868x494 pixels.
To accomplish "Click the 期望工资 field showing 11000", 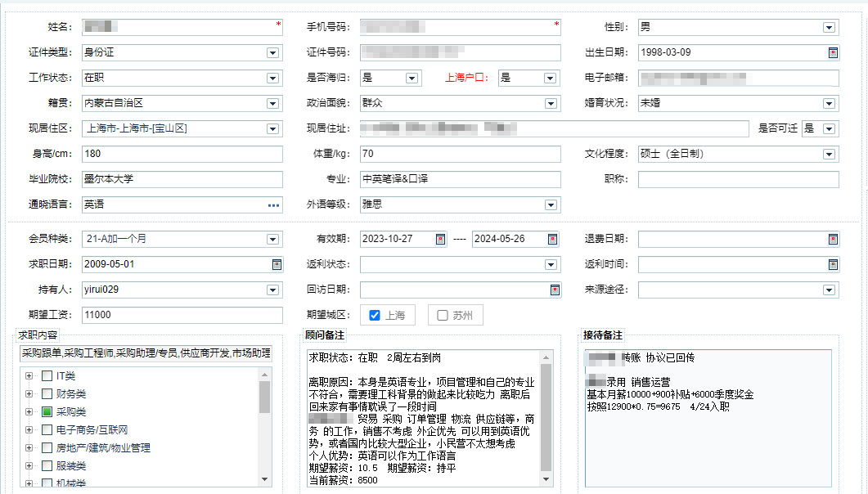I will (x=182, y=315).
